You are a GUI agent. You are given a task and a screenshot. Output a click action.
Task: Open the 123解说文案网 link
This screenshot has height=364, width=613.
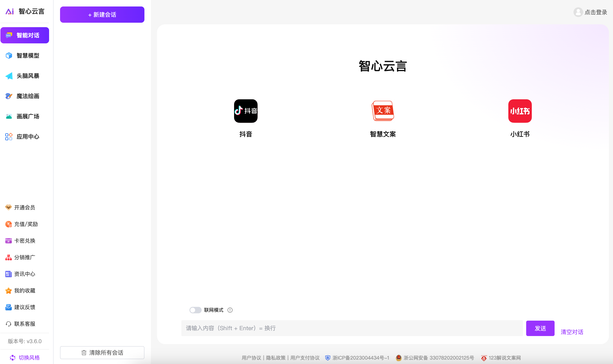pos(504,358)
